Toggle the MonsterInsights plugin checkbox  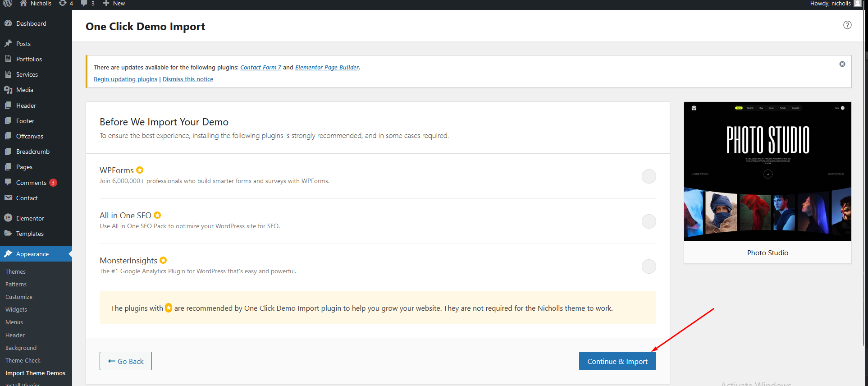649,267
